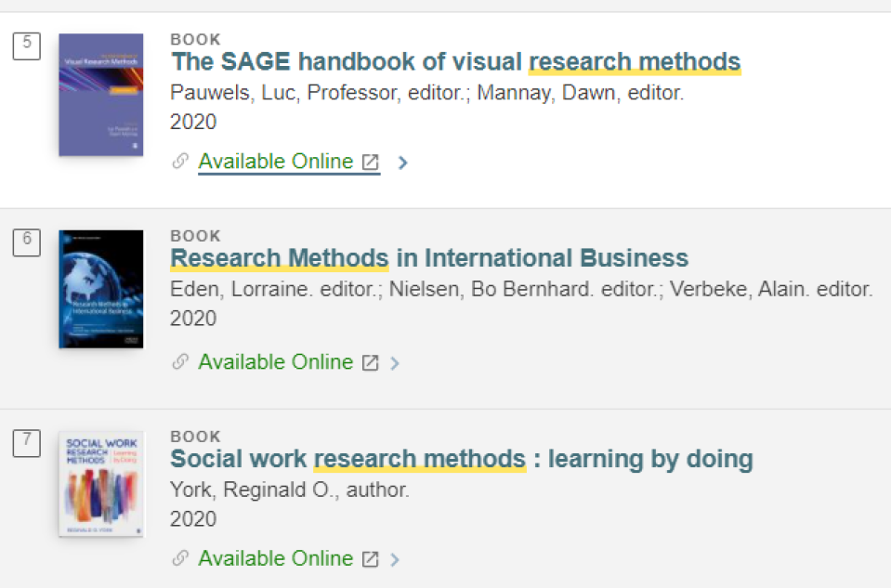The height and width of the screenshot is (588, 891).
Task: Click the purple Visual Research Methods cover thumbnail
Action: (101, 95)
